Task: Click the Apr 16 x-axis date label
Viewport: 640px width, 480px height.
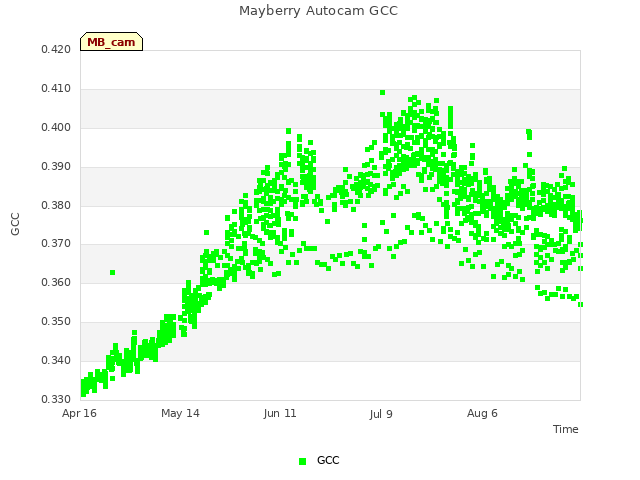Action: coord(79,413)
